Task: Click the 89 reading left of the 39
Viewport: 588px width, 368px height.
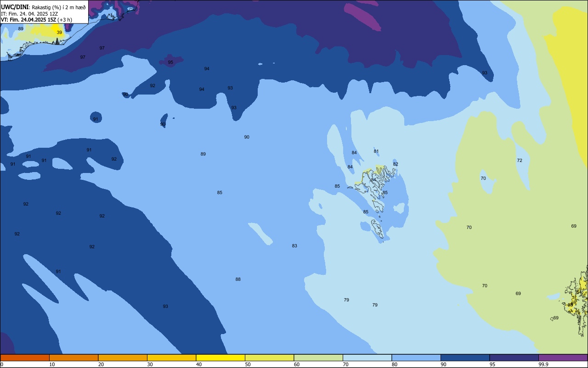Action: [21, 29]
